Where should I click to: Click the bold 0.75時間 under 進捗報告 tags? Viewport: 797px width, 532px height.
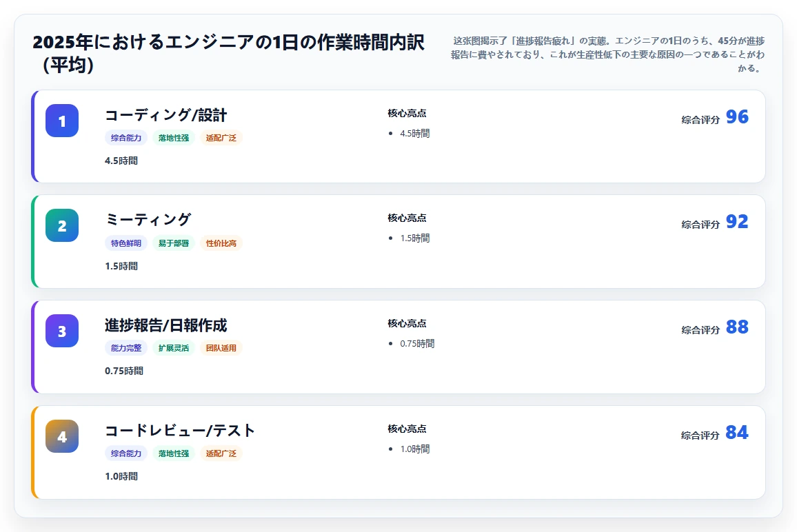pyautogui.click(x=124, y=371)
